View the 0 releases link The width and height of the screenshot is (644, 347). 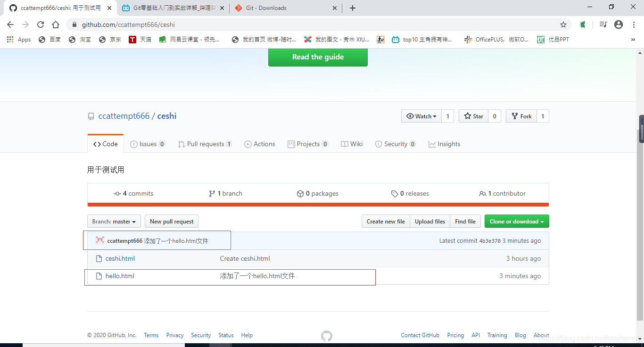click(410, 193)
